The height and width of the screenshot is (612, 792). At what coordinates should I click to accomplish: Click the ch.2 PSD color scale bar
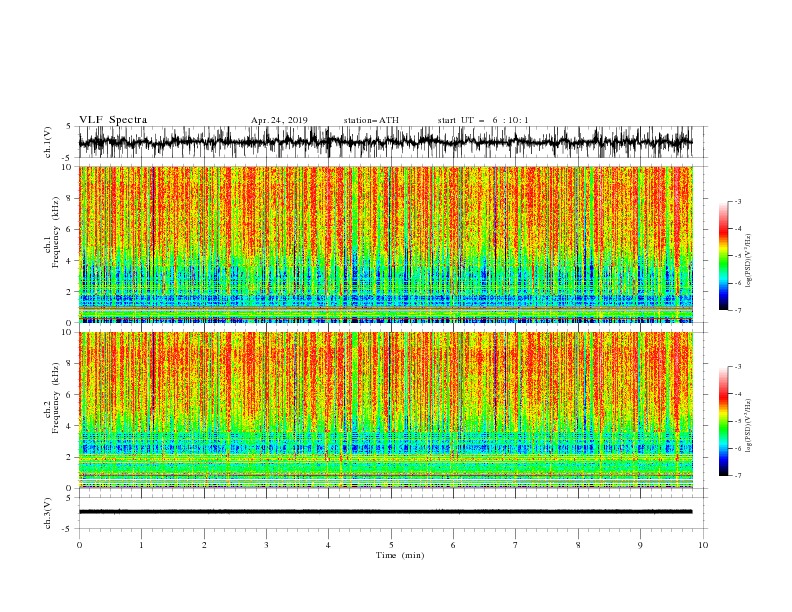click(724, 421)
